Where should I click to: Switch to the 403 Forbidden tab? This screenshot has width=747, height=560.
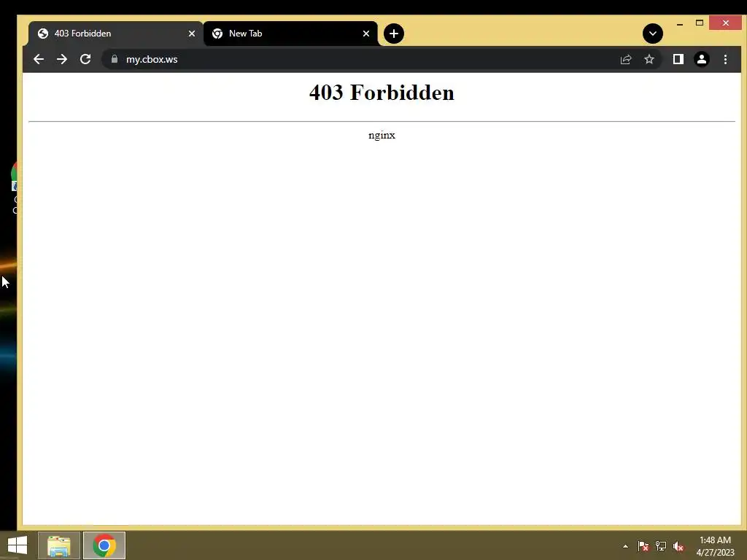click(115, 34)
